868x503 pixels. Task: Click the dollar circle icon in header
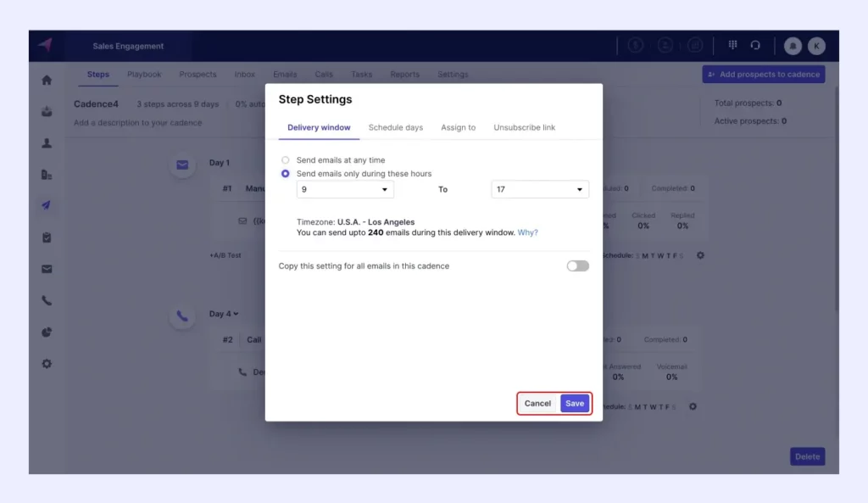click(x=636, y=46)
